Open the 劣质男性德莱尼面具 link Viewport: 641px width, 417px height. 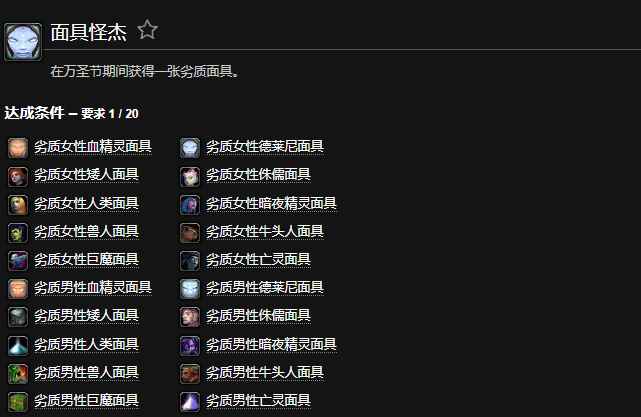click(x=264, y=287)
